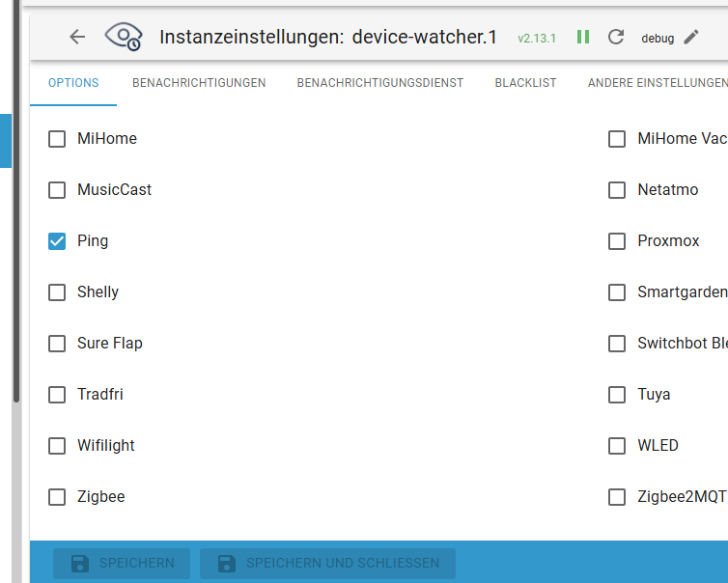Check the Smartgarden checkbox
The height and width of the screenshot is (583, 728).
tap(617, 292)
